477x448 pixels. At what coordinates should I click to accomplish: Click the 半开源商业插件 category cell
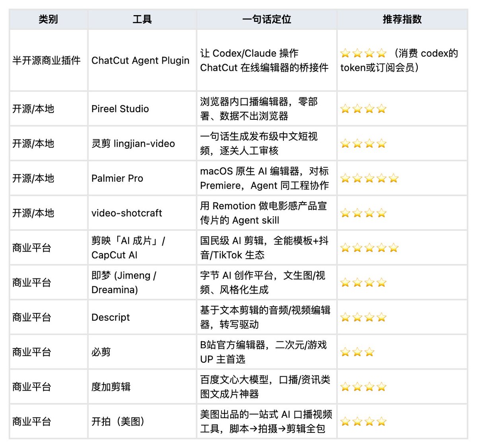[x=47, y=60]
